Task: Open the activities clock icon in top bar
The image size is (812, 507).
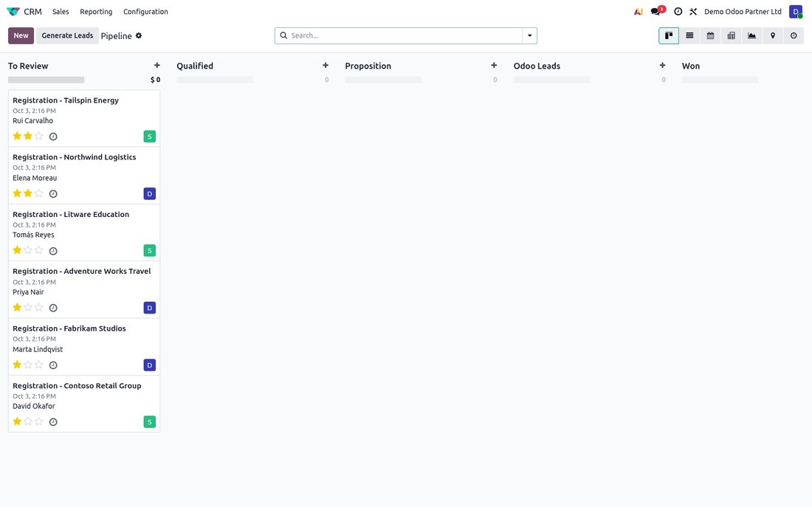Action: click(x=678, y=11)
